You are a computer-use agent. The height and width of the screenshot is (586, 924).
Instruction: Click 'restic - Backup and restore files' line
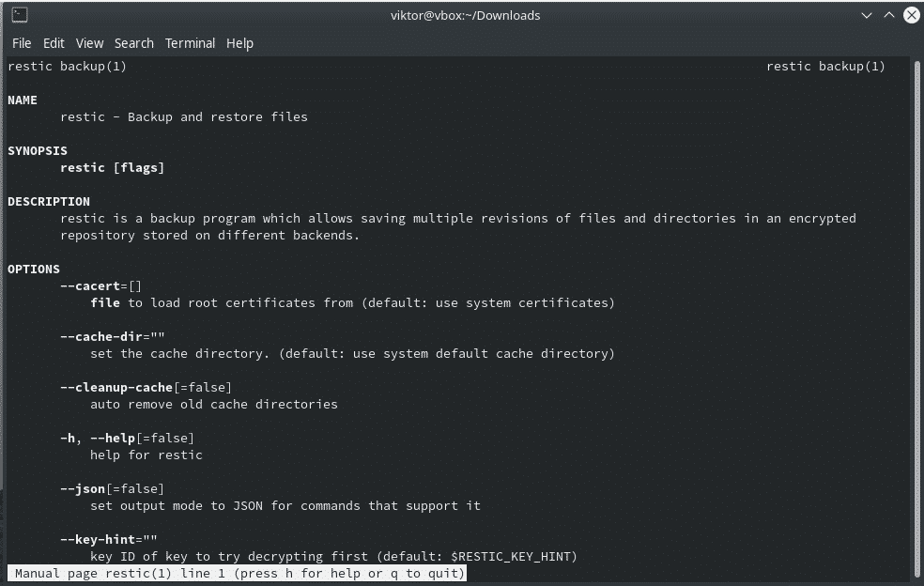click(x=184, y=116)
